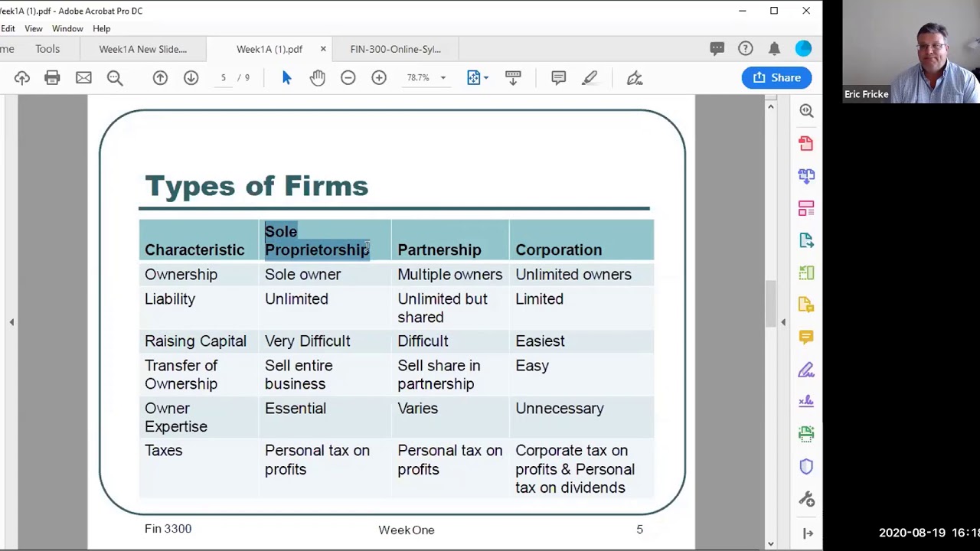Open the search tools icon in right pane
The height and width of the screenshot is (551, 980).
pos(806,111)
